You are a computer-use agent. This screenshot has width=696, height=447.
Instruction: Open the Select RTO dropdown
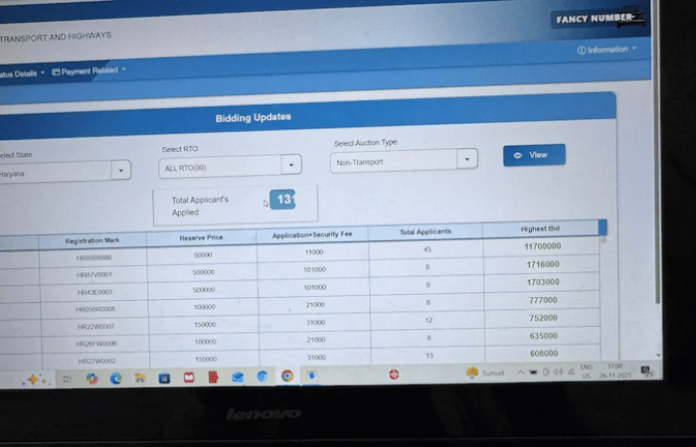point(230,166)
